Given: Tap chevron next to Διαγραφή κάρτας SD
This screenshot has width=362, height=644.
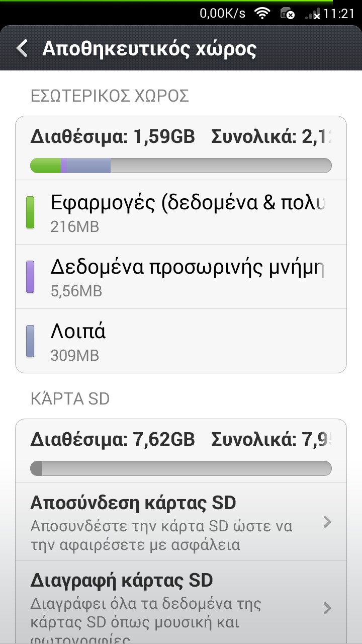Looking at the screenshot, I should click(327, 608).
